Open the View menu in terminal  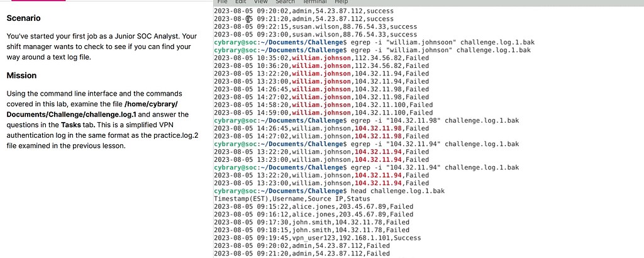(x=260, y=2)
